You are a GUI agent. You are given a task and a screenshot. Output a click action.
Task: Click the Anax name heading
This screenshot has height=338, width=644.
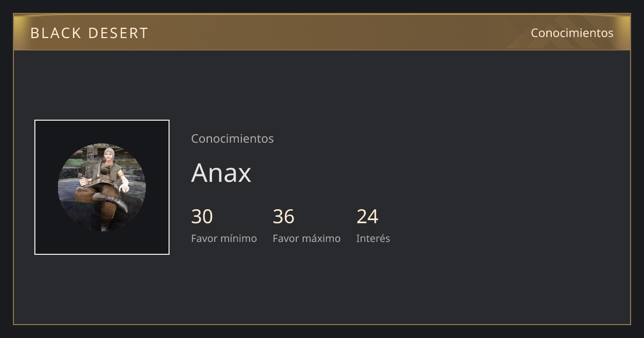(x=221, y=173)
